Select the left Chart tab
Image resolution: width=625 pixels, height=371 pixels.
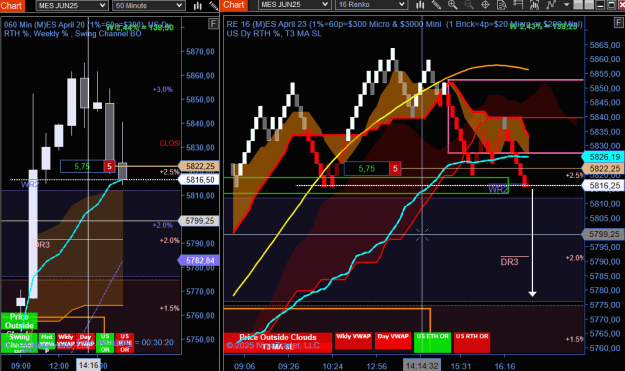tap(12, 6)
